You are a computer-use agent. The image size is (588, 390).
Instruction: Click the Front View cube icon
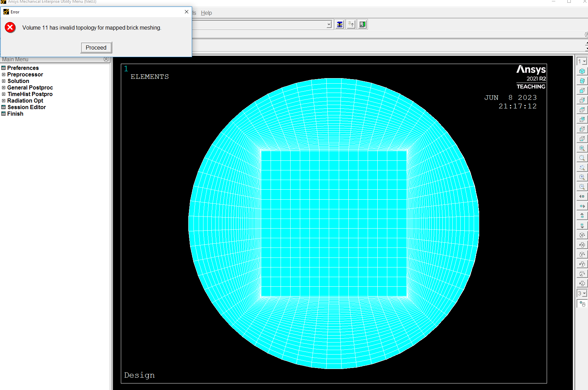[x=582, y=91]
